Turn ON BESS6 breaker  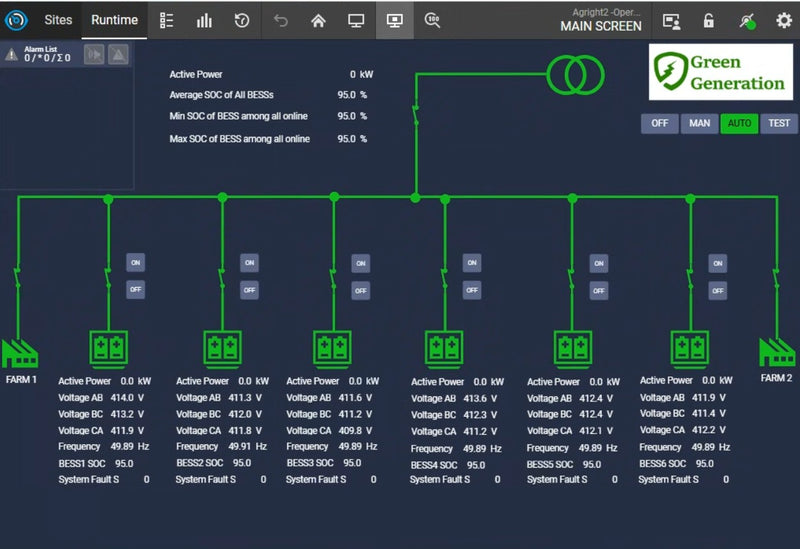[x=718, y=263]
